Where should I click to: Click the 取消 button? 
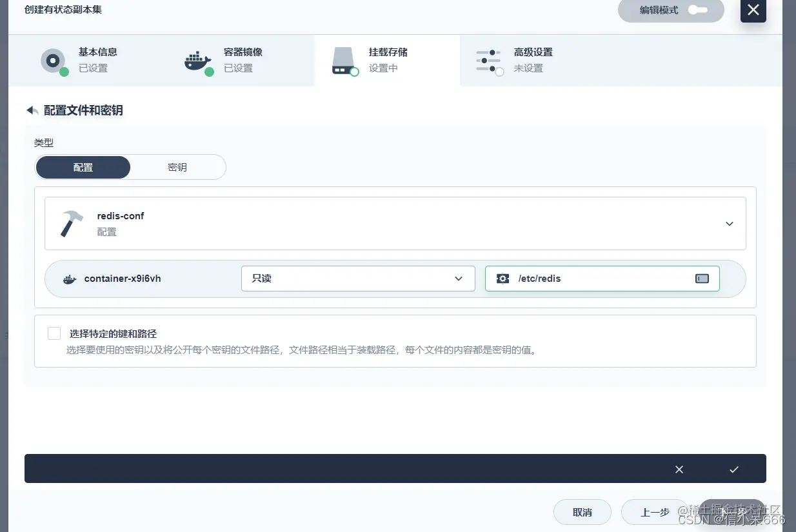pos(582,512)
